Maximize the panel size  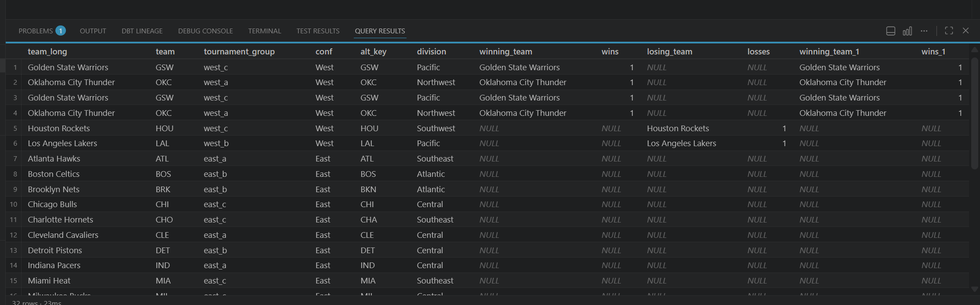(949, 31)
